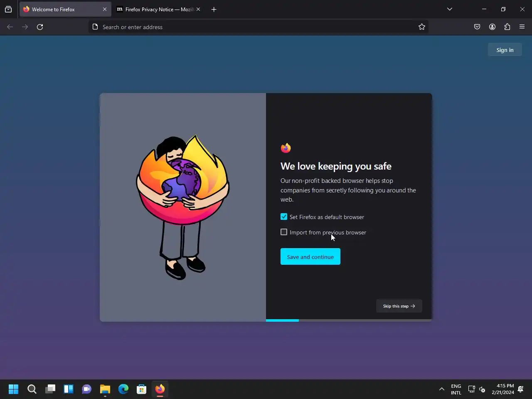Open the application hamburger menu
Viewport: 532px width, 399px height.
pos(522,27)
